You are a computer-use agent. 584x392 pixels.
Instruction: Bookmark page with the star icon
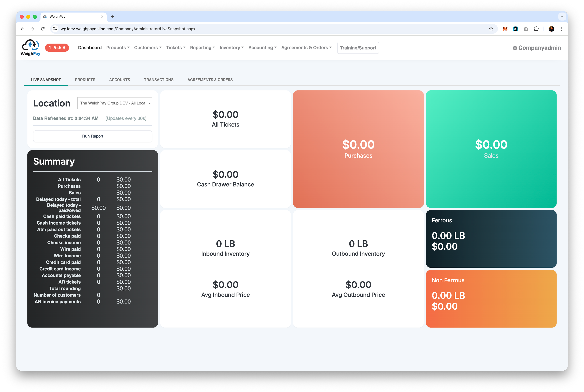click(491, 29)
